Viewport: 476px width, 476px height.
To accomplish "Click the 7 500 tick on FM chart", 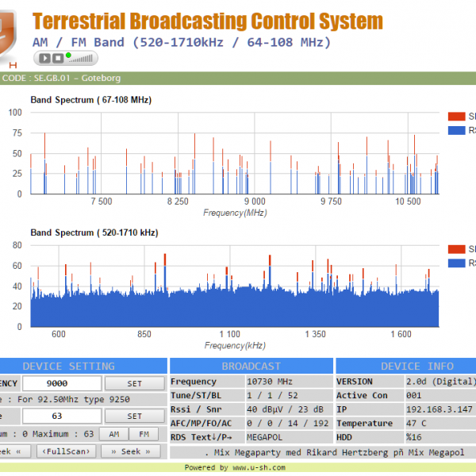I will (102, 202).
